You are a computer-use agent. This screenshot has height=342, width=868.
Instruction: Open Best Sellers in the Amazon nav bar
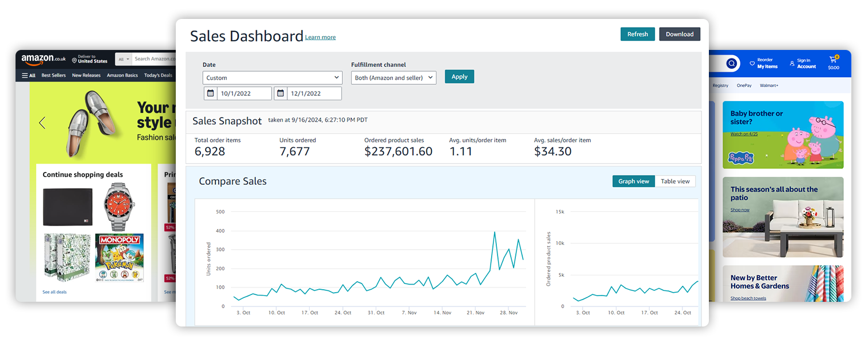pos(53,75)
